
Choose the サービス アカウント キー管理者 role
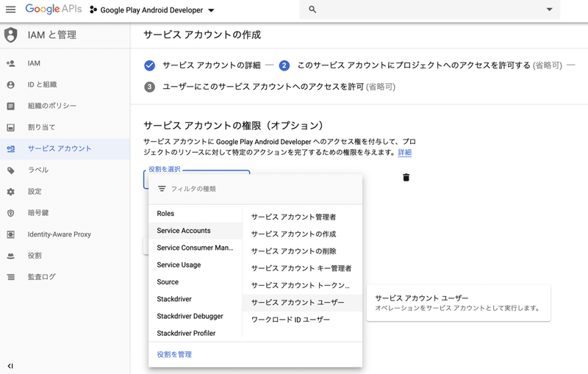coord(302,268)
